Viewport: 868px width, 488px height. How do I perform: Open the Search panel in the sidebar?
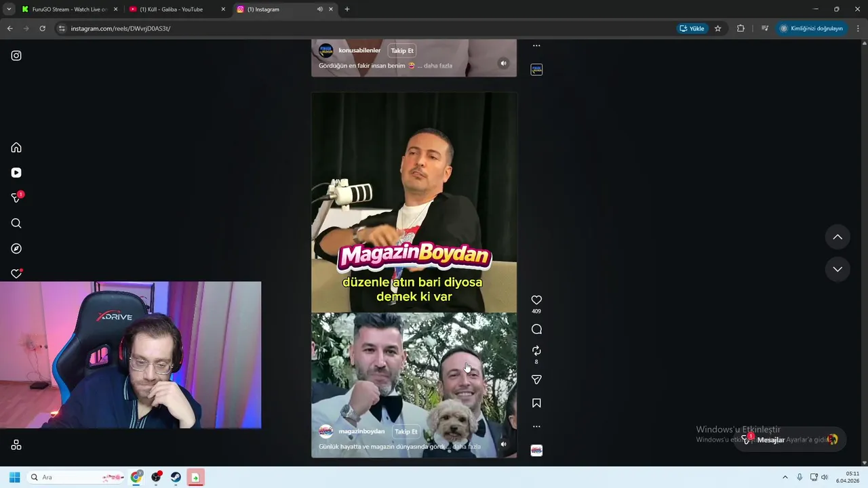click(x=16, y=224)
